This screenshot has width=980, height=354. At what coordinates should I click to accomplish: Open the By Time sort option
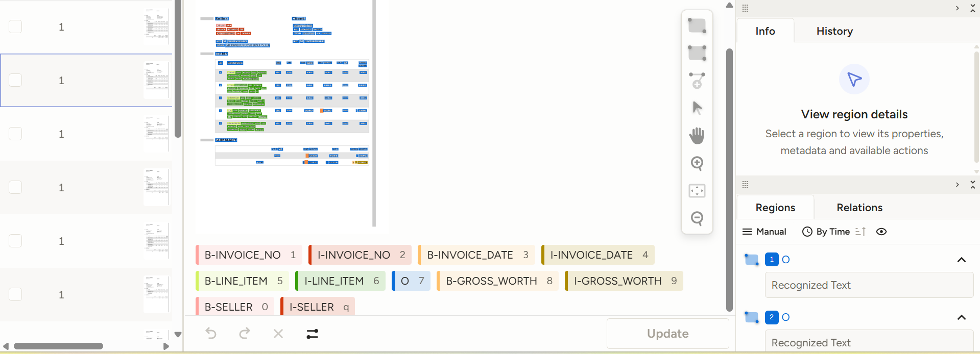click(x=826, y=232)
